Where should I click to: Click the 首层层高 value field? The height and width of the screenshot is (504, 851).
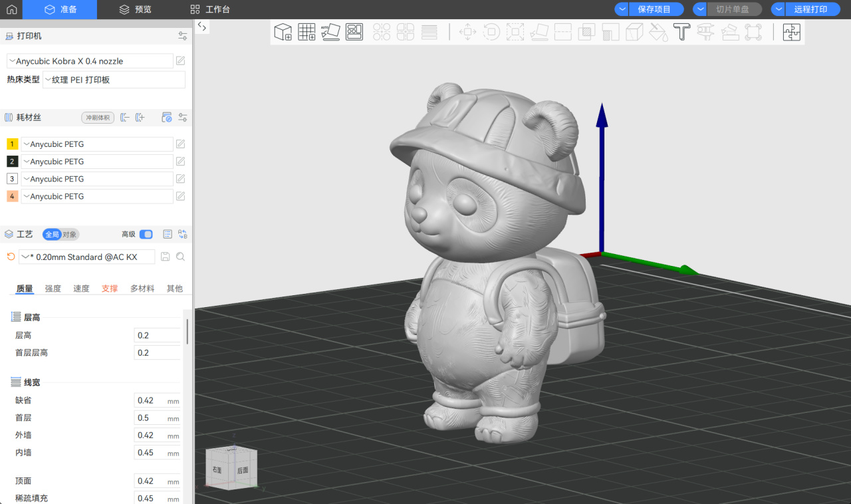pos(158,352)
